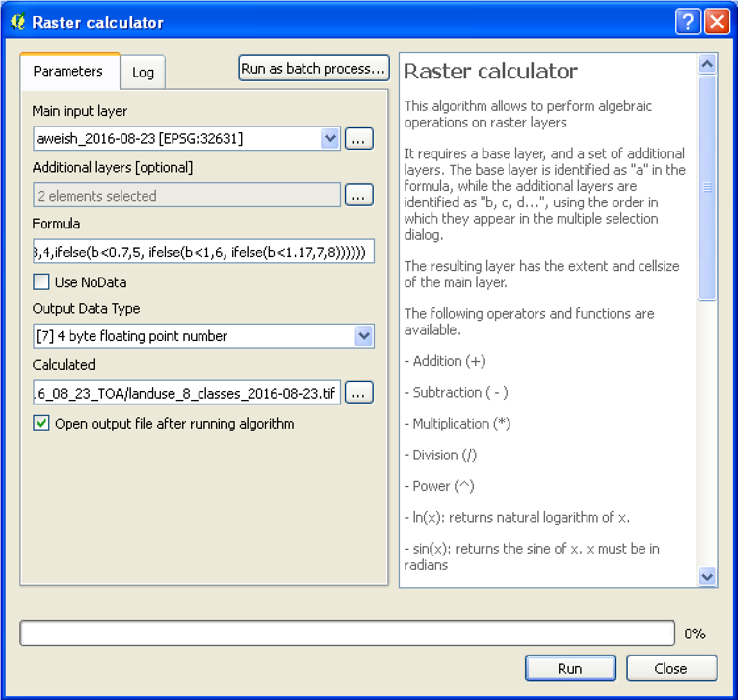Click the 'sin(x): returns the sine' text
The height and width of the screenshot is (700, 738).
click(532, 556)
